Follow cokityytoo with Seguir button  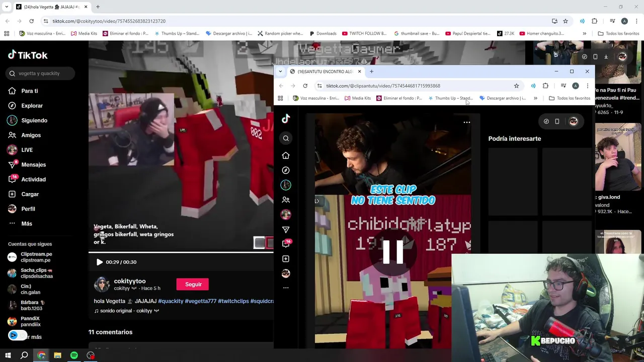pos(193,284)
